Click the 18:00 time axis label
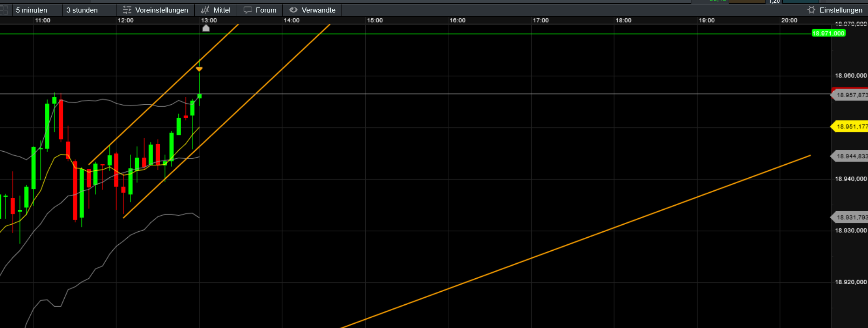This screenshot has height=328, width=868. (x=623, y=20)
